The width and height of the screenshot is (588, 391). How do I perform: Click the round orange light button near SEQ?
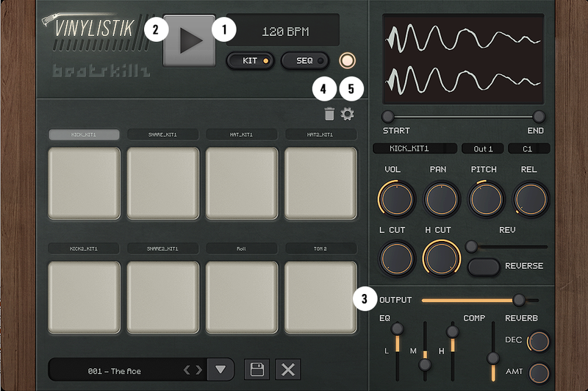pyautogui.click(x=348, y=60)
